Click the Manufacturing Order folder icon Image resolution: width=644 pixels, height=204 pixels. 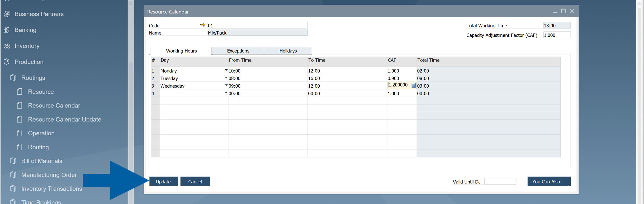13,175
